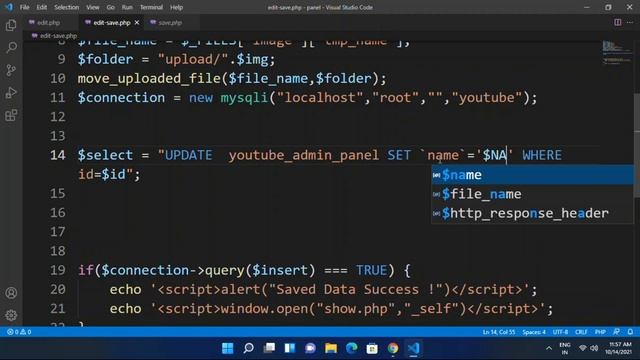Open the Explorer view in activity bar
Screen dimensions: 640x360
pos(11,25)
